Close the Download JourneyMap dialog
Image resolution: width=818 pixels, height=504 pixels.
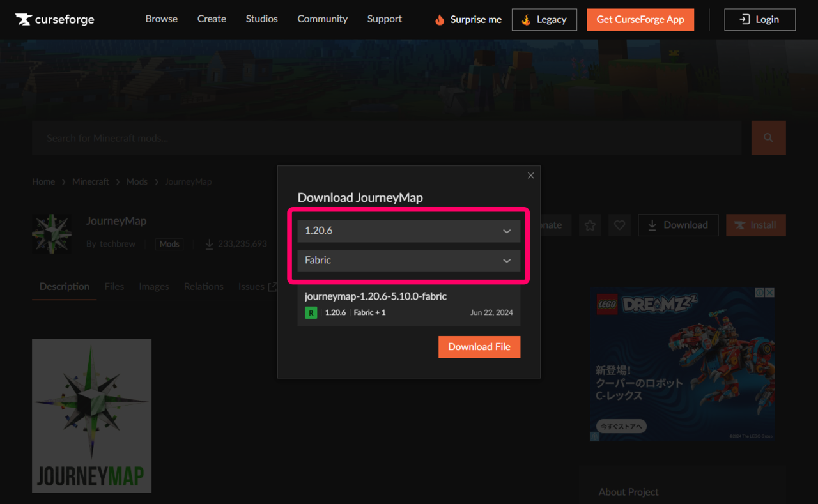point(530,176)
